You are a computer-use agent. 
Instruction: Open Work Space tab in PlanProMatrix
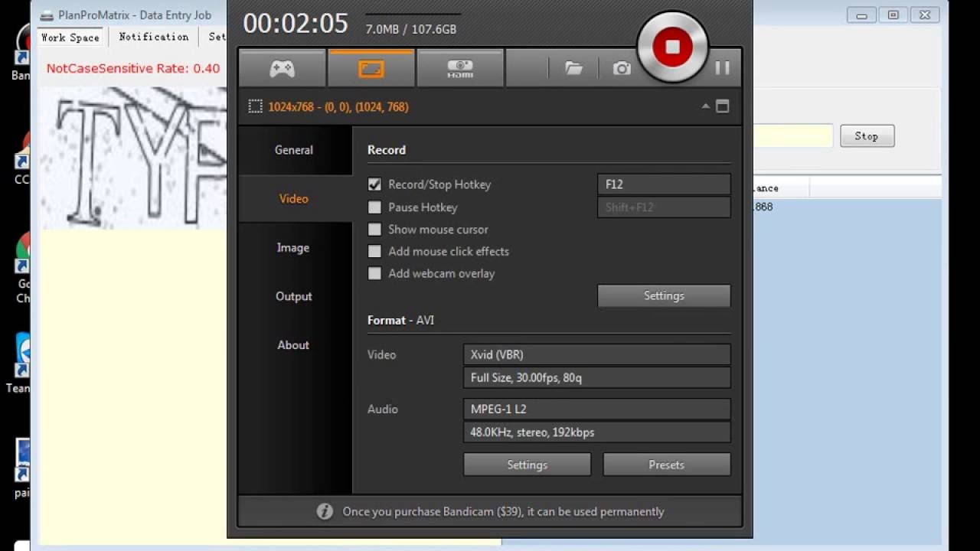70,37
